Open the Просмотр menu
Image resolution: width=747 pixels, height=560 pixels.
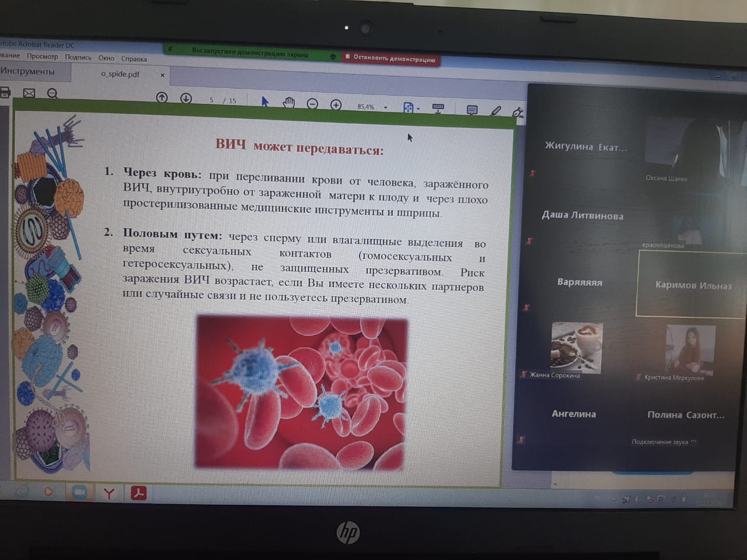pos(42,57)
